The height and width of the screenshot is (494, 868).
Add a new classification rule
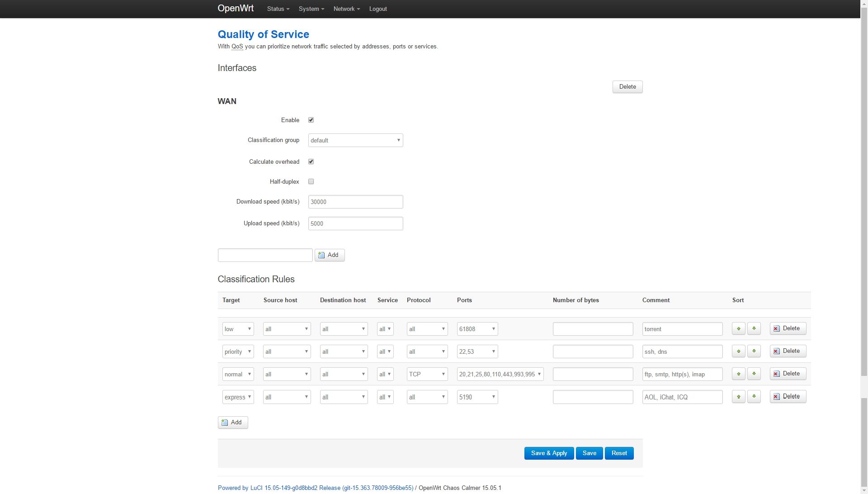point(233,423)
